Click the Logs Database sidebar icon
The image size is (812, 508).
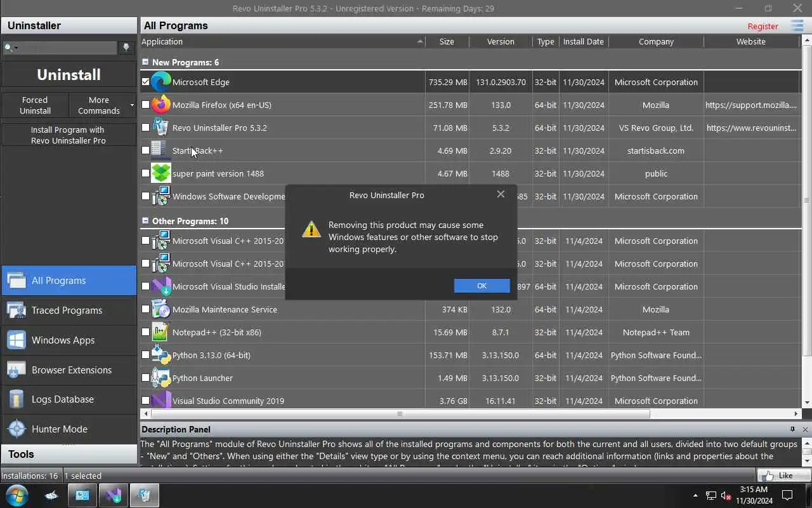tap(16, 399)
